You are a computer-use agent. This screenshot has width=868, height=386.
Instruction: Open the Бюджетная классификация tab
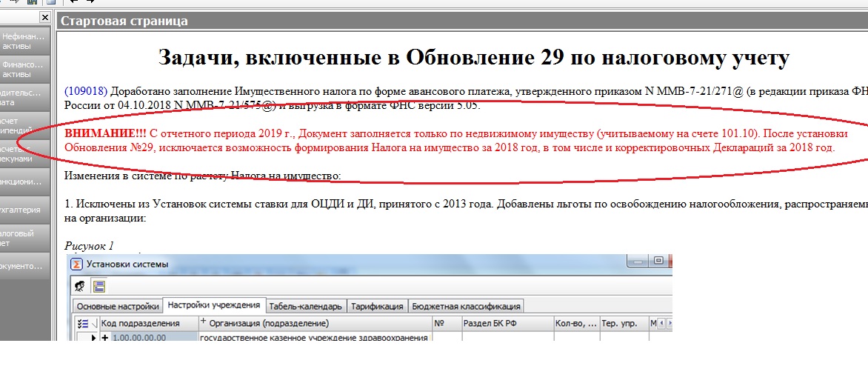pos(467,306)
